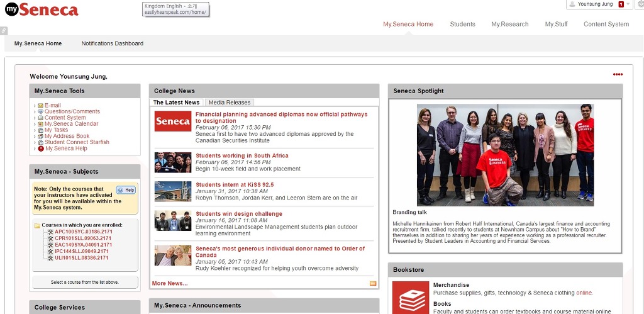Open My.Seneca Calendar link
This screenshot has height=314, width=644.
coord(72,124)
